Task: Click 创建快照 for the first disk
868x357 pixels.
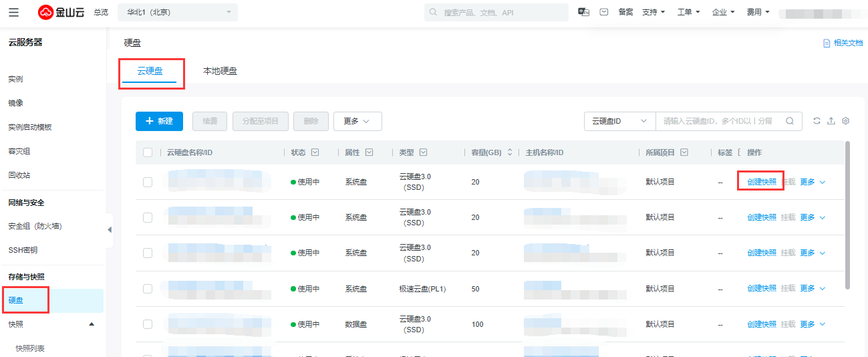Action: coord(761,182)
